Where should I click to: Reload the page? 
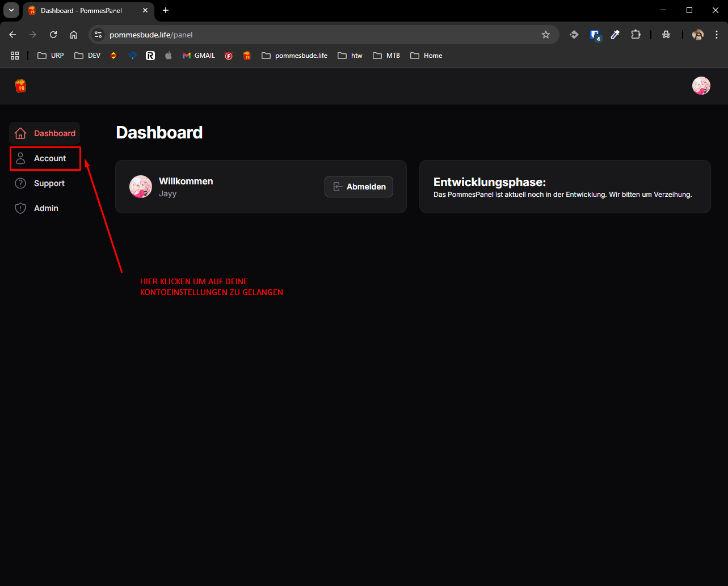point(53,35)
